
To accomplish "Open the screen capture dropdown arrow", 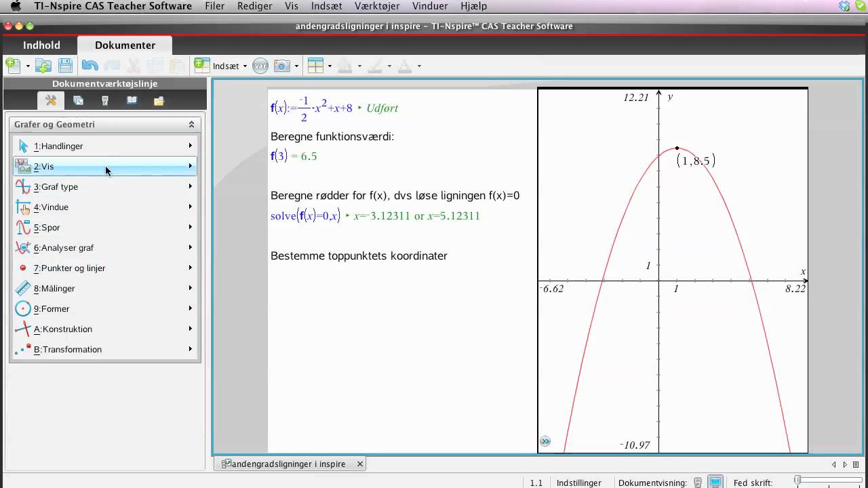I will pos(296,66).
